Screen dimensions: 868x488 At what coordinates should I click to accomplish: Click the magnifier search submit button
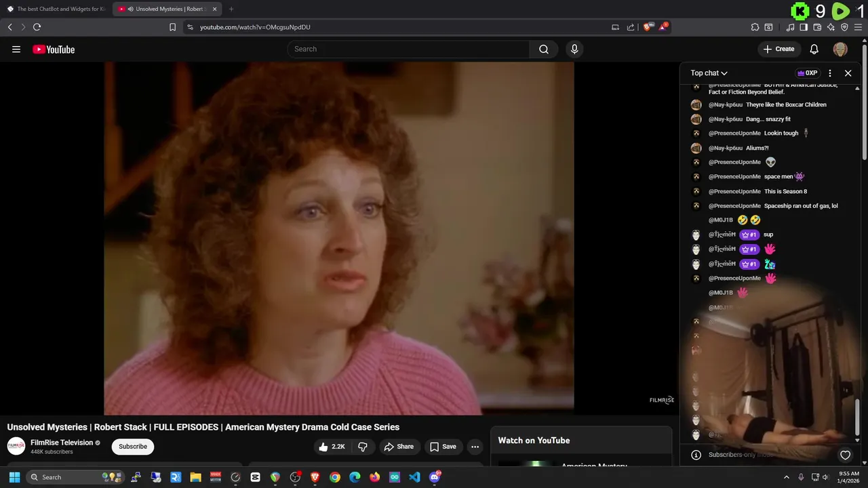[544, 49]
